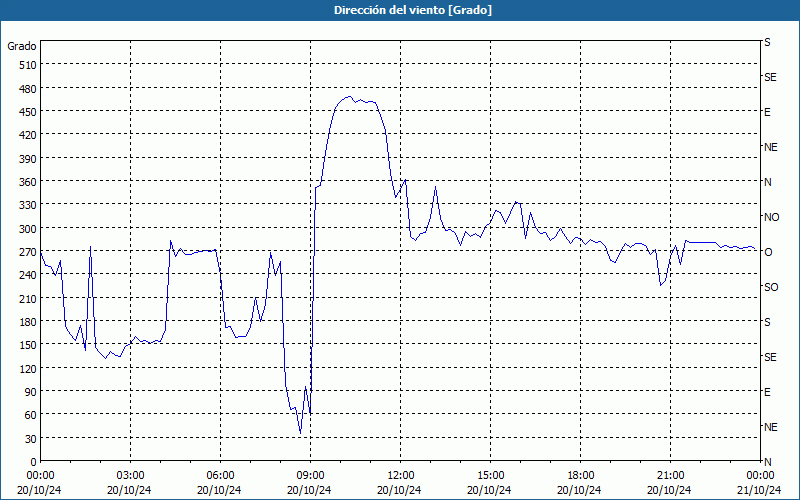Click the 'SE' compass label near the 480 gridline
The width and height of the screenshot is (800, 500).
(770, 78)
